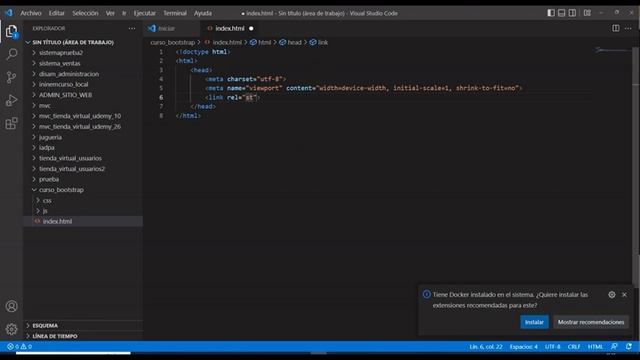Open the Selección menu
The height and width of the screenshot is (360, 640).
(85, 13)
